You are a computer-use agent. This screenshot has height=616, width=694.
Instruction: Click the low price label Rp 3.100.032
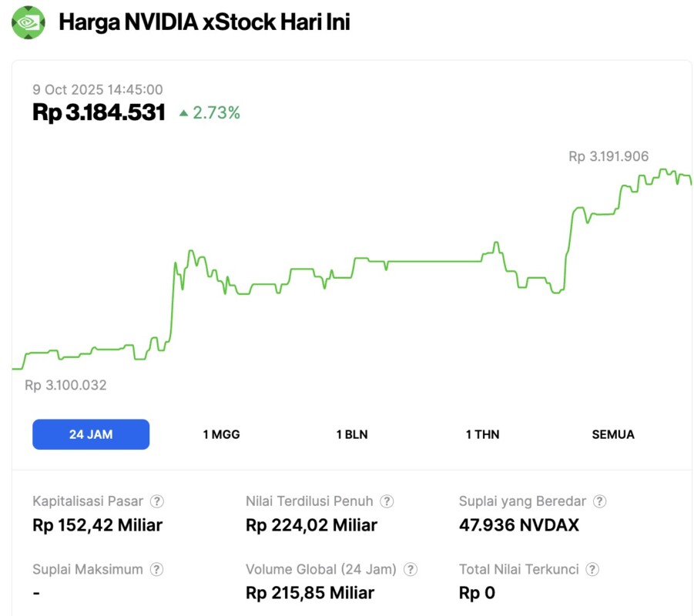click(x=66, y=385)
